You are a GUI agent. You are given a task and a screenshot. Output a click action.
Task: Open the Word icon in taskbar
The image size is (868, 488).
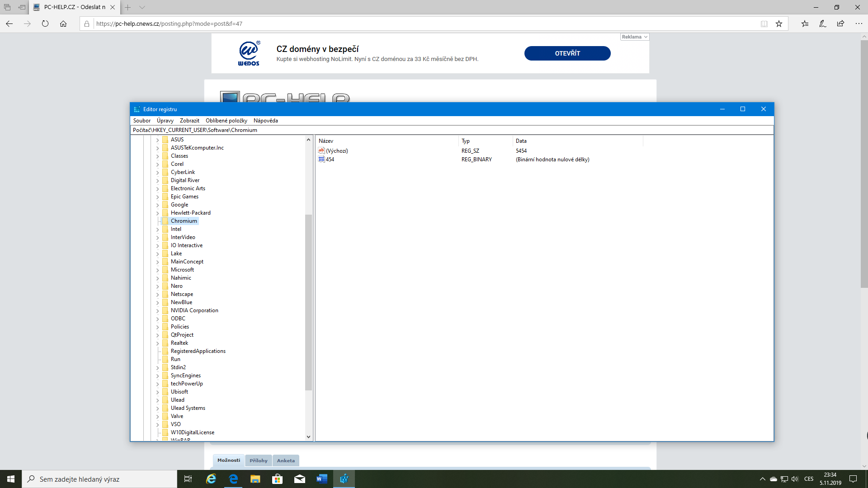322,479
